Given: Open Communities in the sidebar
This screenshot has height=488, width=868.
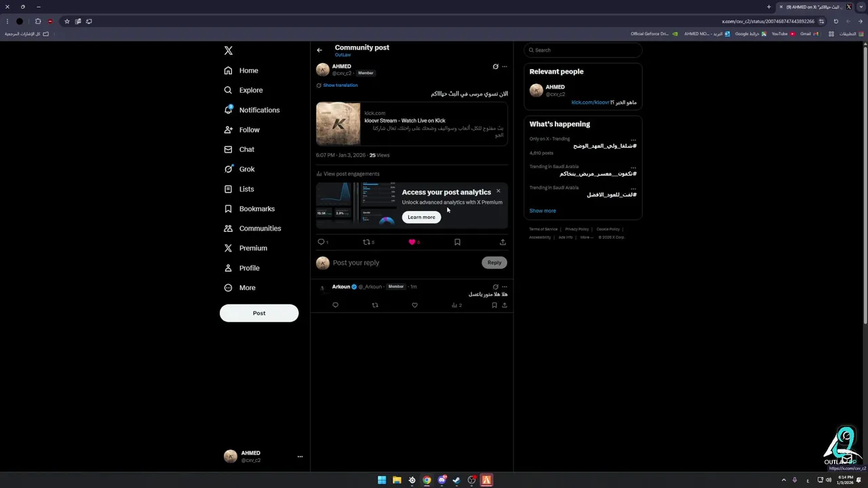Looking at the screenshot, I should (252, 228).
